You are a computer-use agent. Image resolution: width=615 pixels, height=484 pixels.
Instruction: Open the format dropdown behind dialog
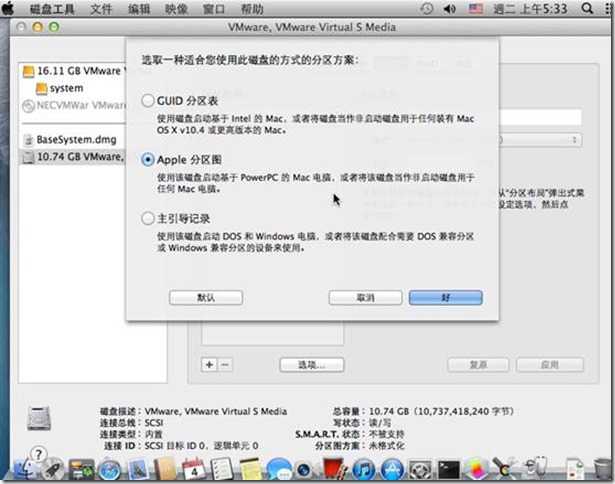pyautogui.click(x=541, y=140)
